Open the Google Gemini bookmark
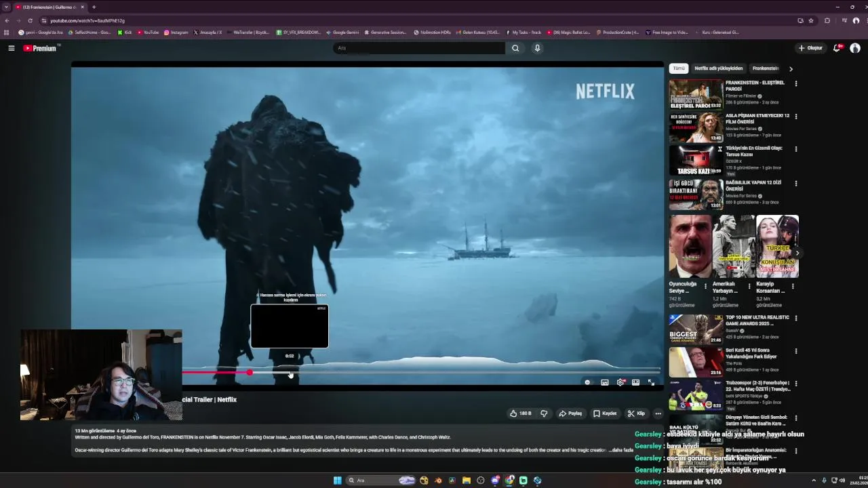This screenshot has height=488, width=868. coord(342,32)
